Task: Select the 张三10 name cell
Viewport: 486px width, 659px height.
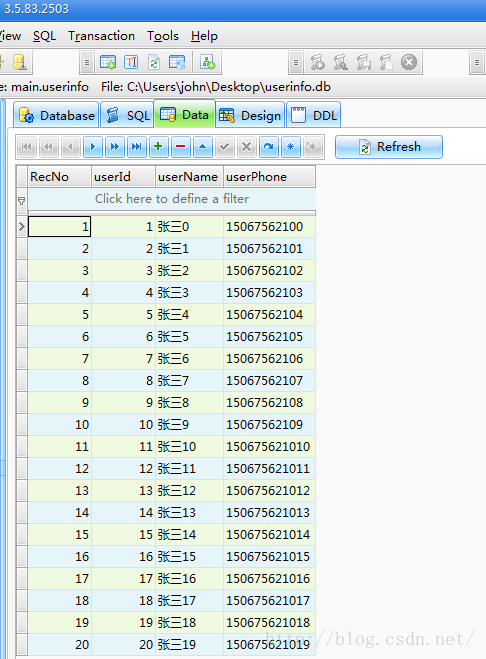Action: pyautogui.click(x=190, y=447)
